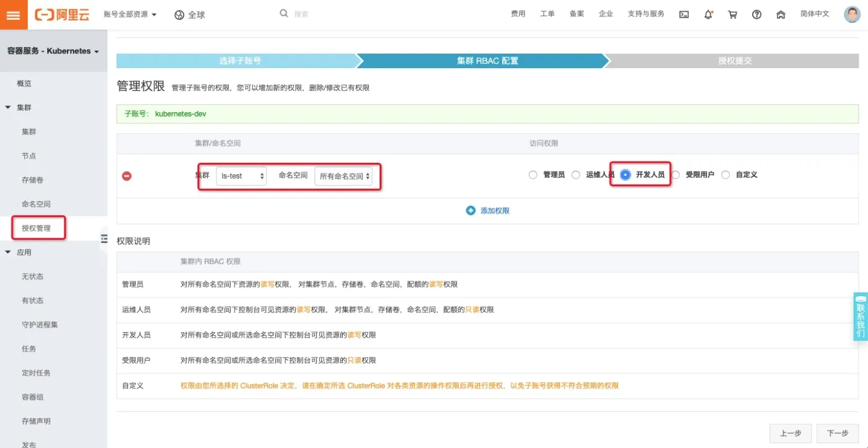Viewport: 868px width, 448px height.
Task: Open the Cloud Shell terminal icon
Action: click(684, 14)
